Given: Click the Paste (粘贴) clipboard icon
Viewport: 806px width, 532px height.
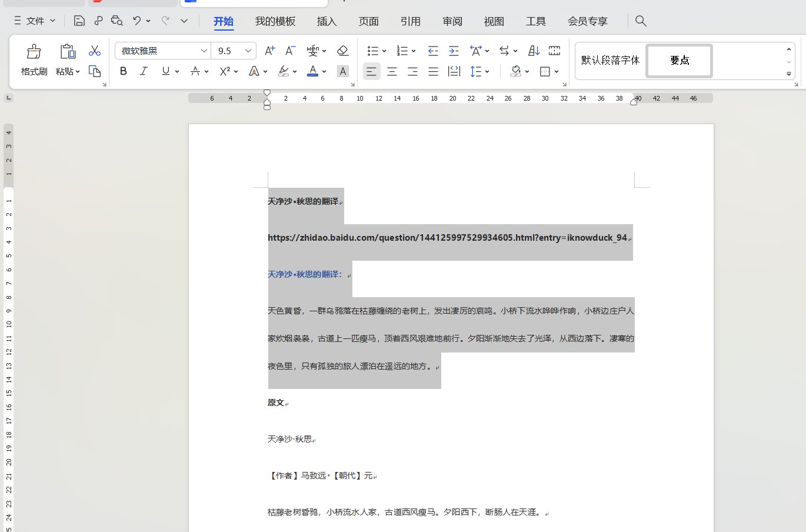Looking at the screenshot, I should click(x=68, y=52).
